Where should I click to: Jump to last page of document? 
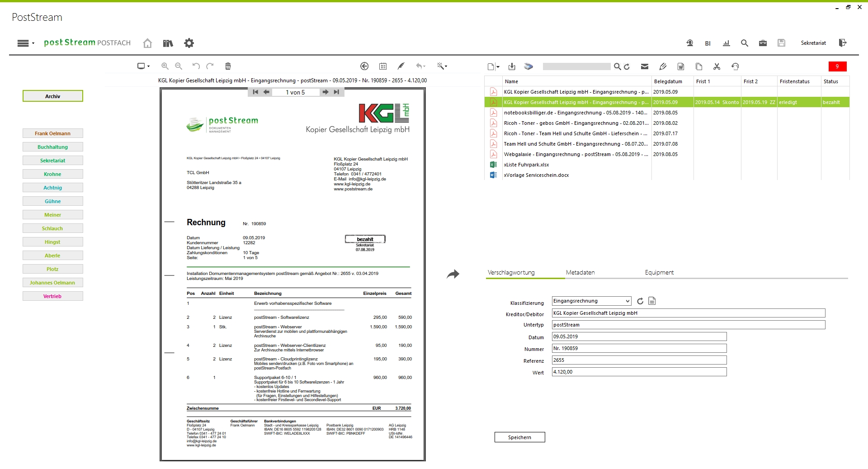coord(336,92)
